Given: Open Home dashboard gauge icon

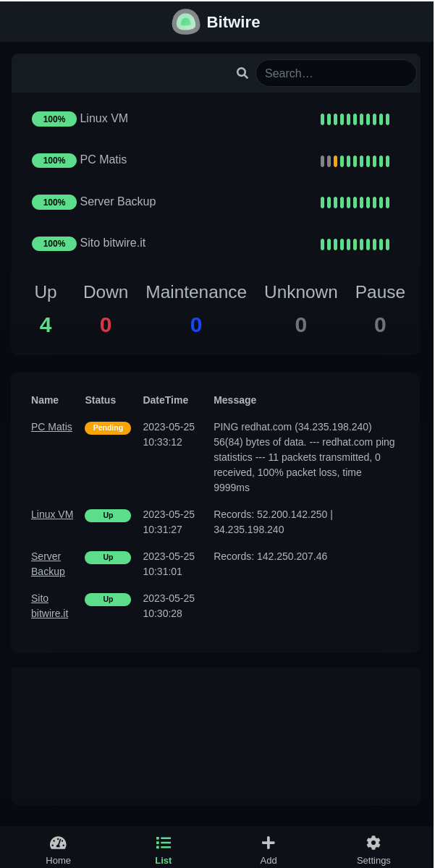Looking at the screenshot, I should pos(58,843).
